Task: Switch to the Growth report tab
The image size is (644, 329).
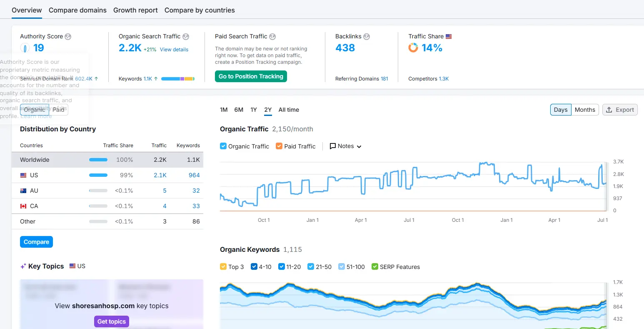Action: click(x=135, y=10)
